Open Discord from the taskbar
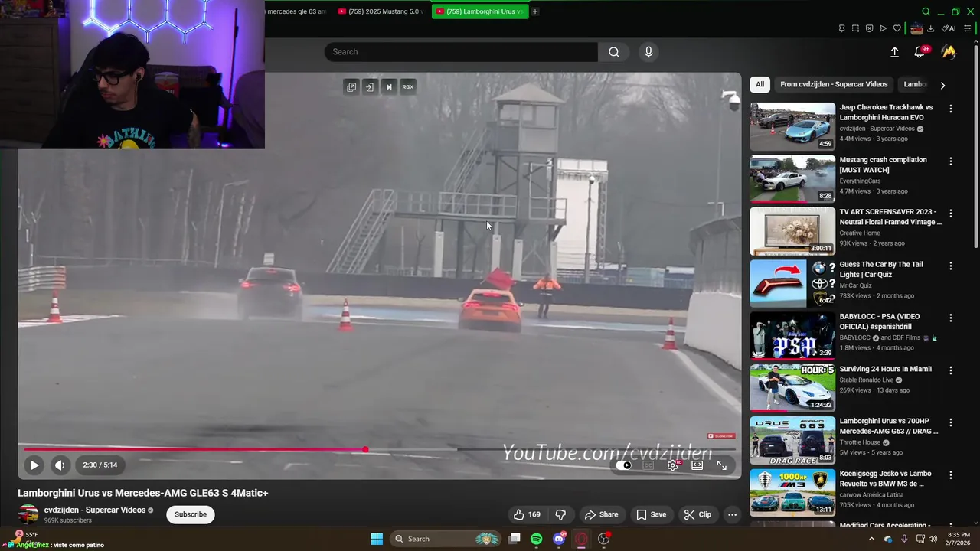Viewport: 980px width, 551px height. (x=559, y=539)
